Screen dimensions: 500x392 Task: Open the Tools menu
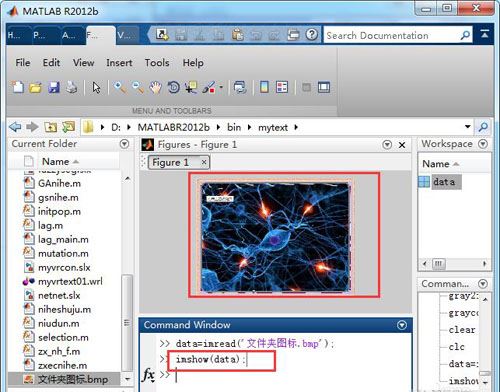click(157, 63)
